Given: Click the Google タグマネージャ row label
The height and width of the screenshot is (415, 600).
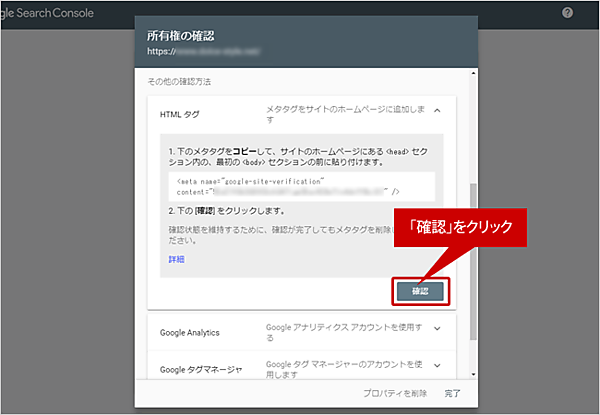Looking at the screenshot, I should (x=201, y=369).
